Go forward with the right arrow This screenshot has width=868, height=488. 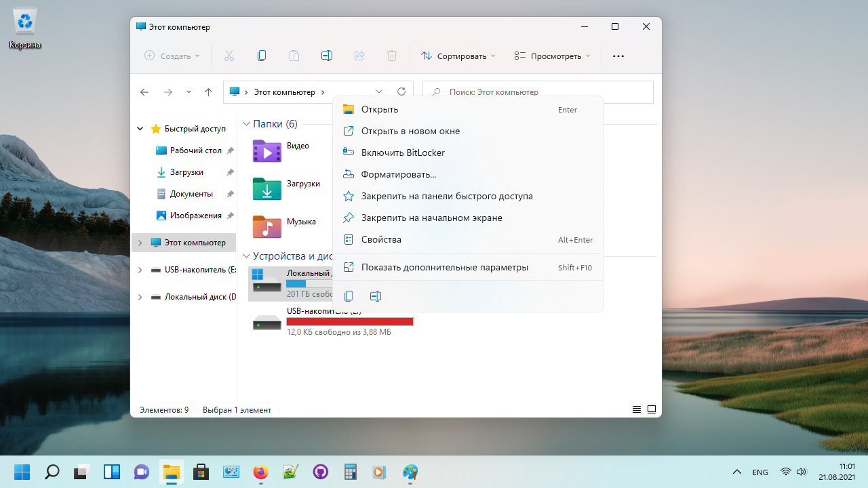click(167, 92)
